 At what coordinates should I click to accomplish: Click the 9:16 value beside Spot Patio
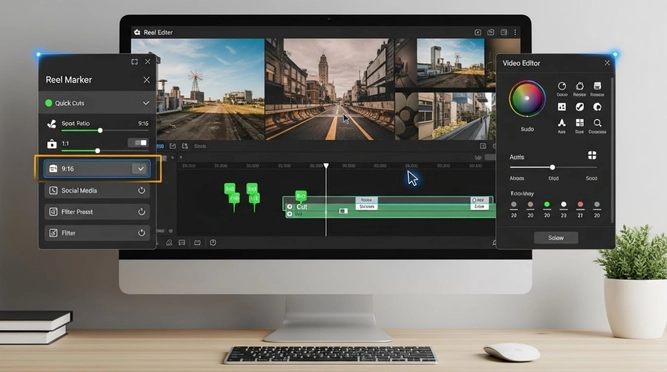pyautogui.click(x=143, y=123)
